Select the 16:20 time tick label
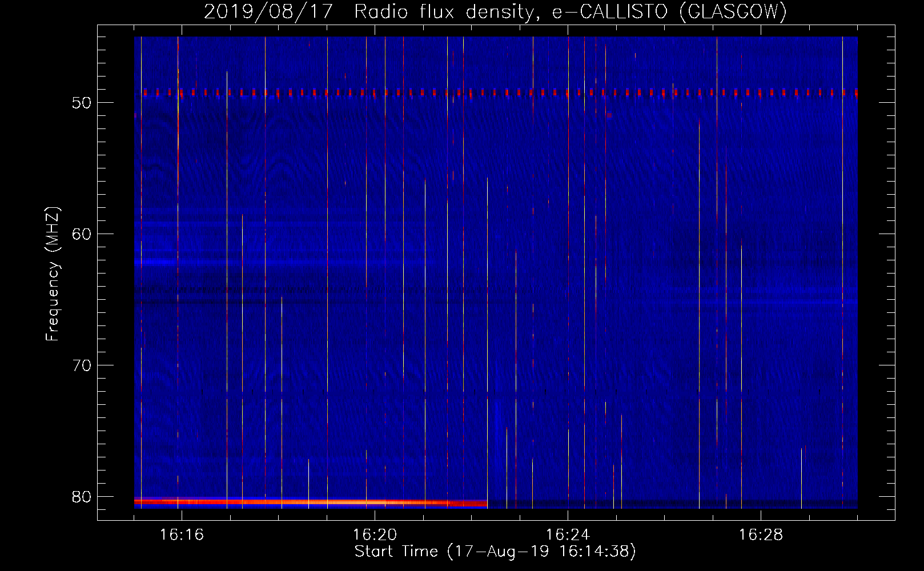The height and width of the screenshot is (571, 924). click(375, 535)
